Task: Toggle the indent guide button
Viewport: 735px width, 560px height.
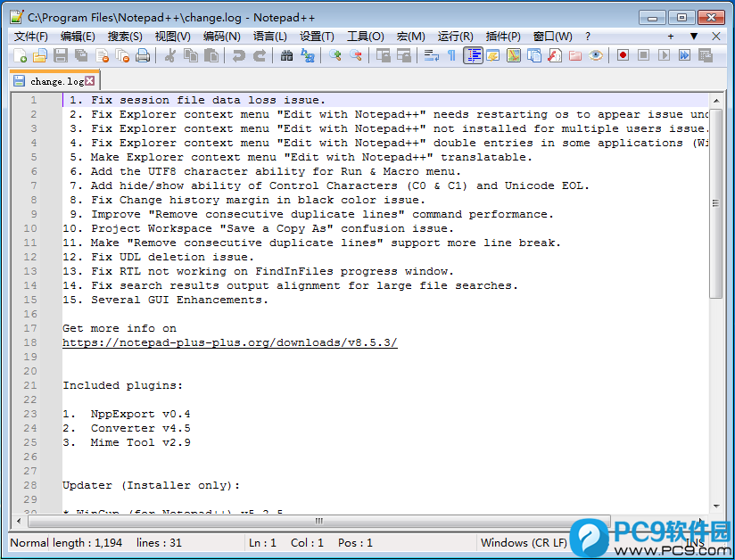Action: (473, 56)
